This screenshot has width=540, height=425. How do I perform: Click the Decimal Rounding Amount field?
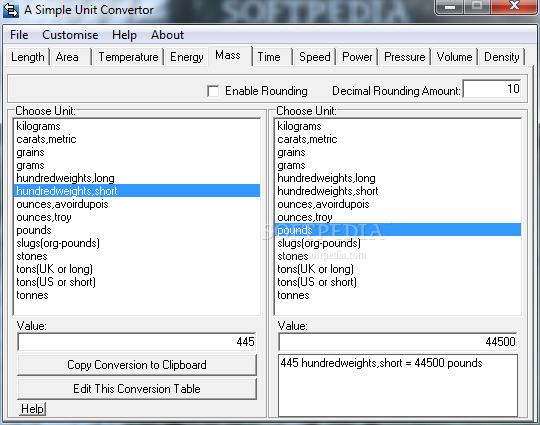pos(492,89)
